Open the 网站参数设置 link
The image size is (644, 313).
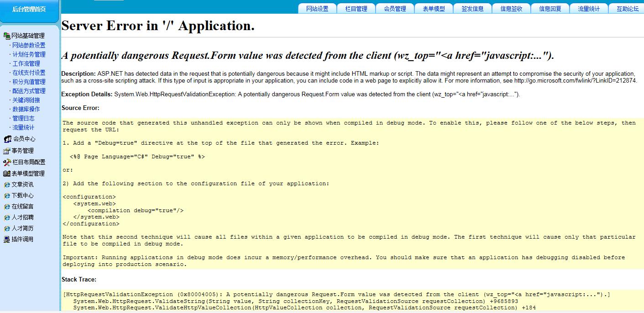coord(29,45)
